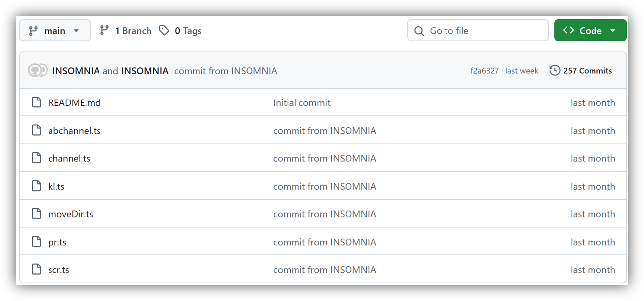Click the clock history icon beside 257 Commits
Screen dimensions: 644x301
point(555,71)
